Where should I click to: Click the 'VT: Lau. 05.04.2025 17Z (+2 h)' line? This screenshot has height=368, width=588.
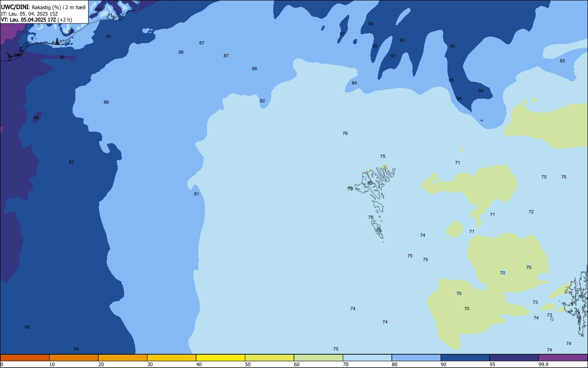36,19
